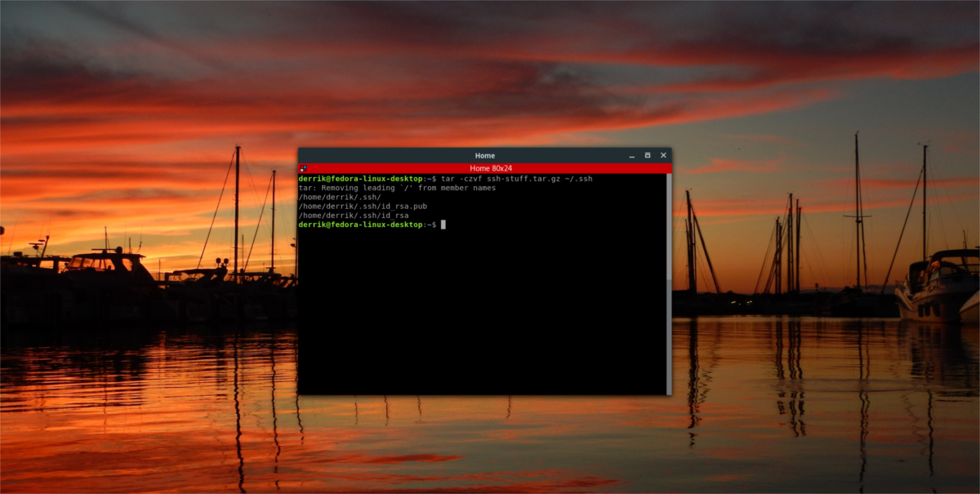Viewport: 980px width, 494px height.
Task: Click the 'Home' window title bar text
Action: pyautogui.click(x=485, y=155)
